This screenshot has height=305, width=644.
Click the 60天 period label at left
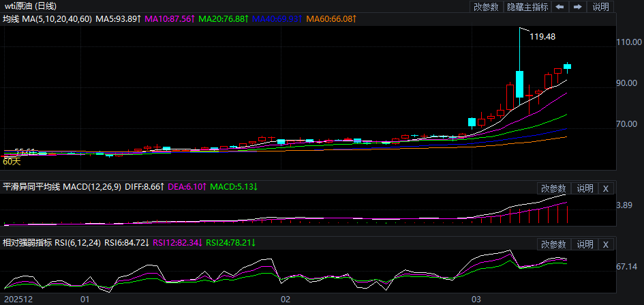point(12,162)
